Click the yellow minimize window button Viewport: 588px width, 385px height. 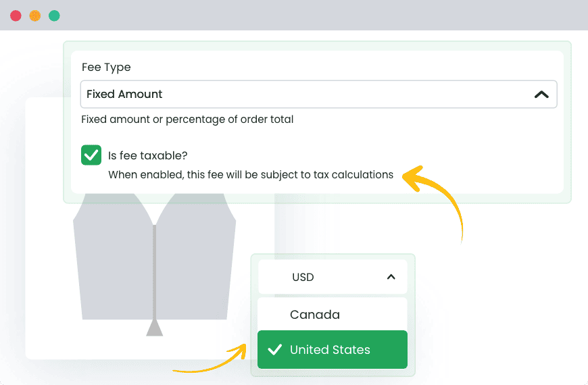pos(34,16)
